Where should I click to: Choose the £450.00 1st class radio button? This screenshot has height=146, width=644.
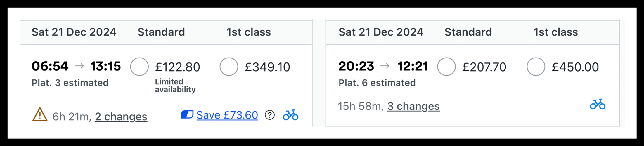[536, 67]
